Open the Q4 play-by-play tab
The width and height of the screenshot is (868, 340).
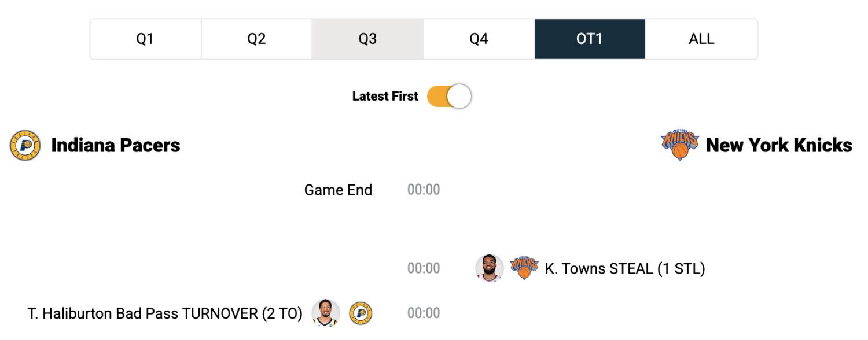click(x=479, y=39)
